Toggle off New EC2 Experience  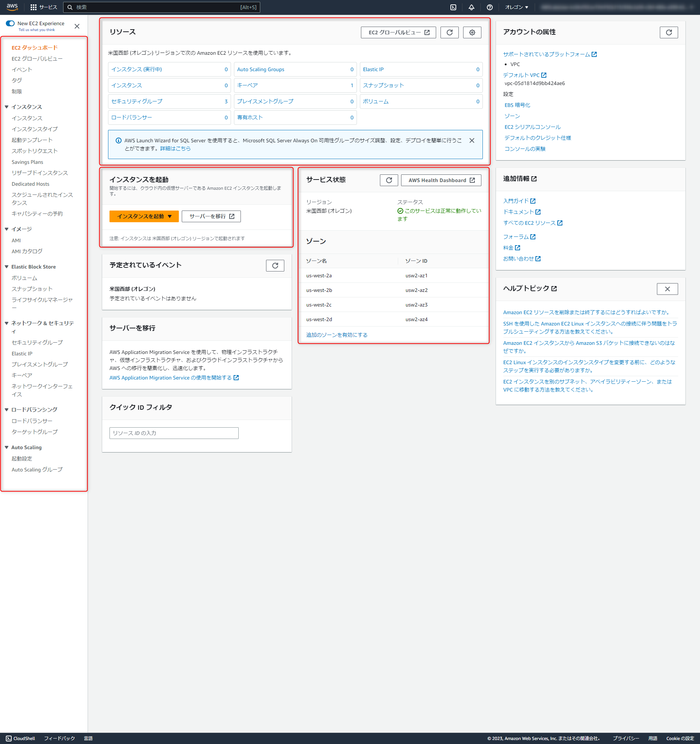click(10, 23)
